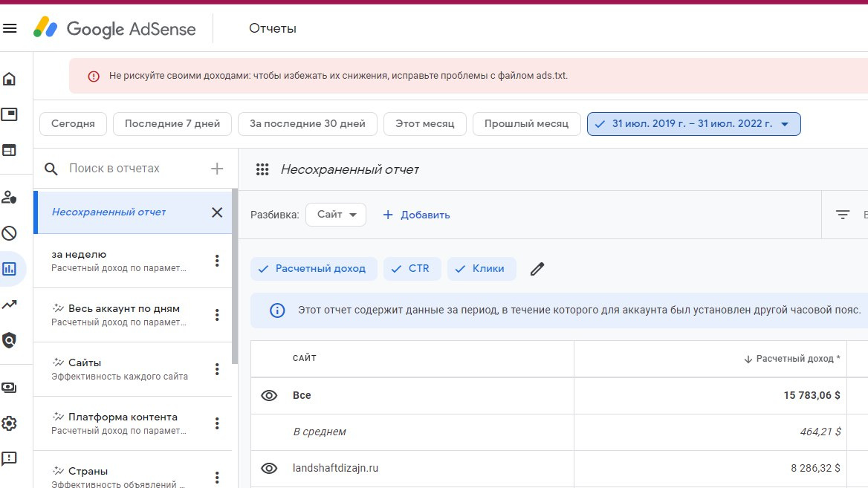The width and height of the screenshot is (868, 488).
Task: Open options menu for за неделю report
Action: coord(217,261)
